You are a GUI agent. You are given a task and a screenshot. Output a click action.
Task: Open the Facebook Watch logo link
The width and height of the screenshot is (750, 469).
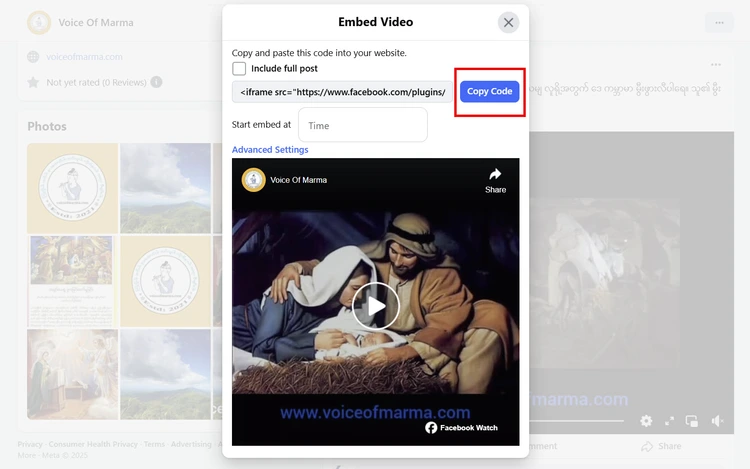461,428
